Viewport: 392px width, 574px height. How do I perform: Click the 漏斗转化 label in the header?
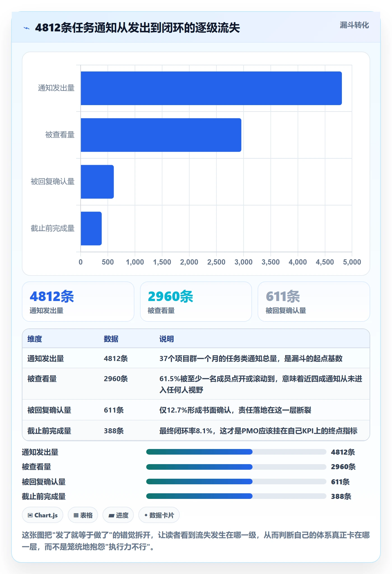[x=354, y=25]
